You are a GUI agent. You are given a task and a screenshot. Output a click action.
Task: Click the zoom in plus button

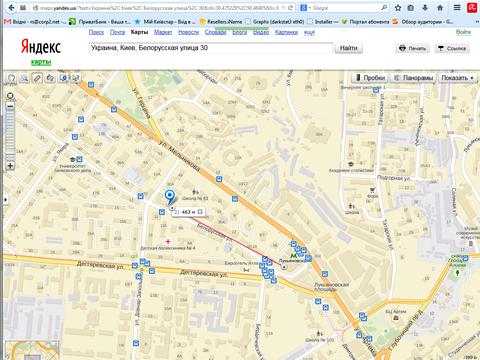click(x=10, y=165)
